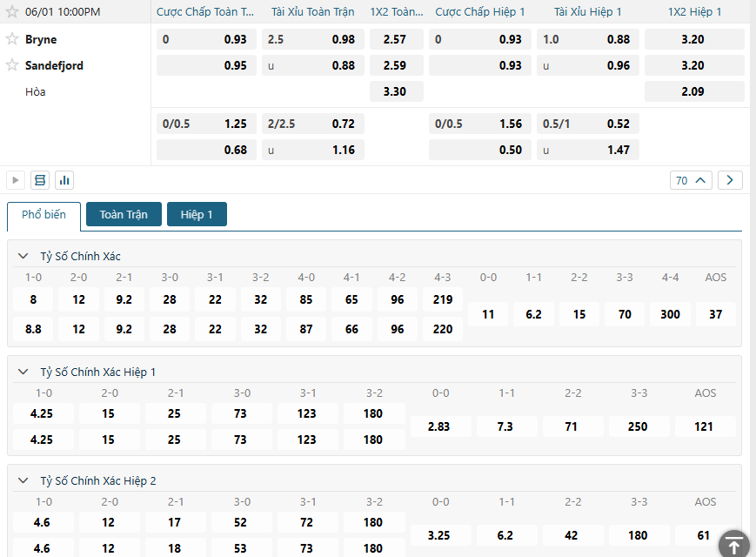
Task: Select AOS odds 37 in correct score
Action: (x=715, y=314)
